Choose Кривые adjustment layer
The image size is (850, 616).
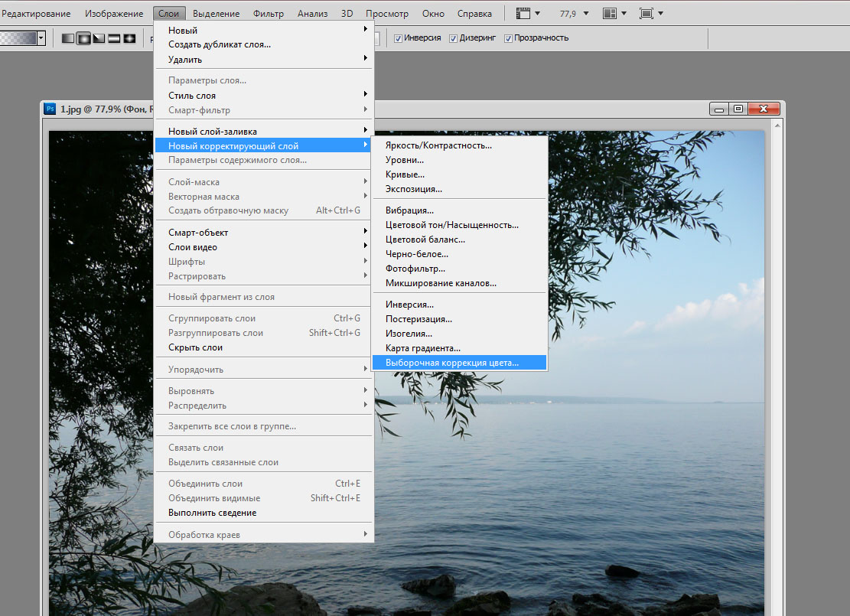coord(459,174)
